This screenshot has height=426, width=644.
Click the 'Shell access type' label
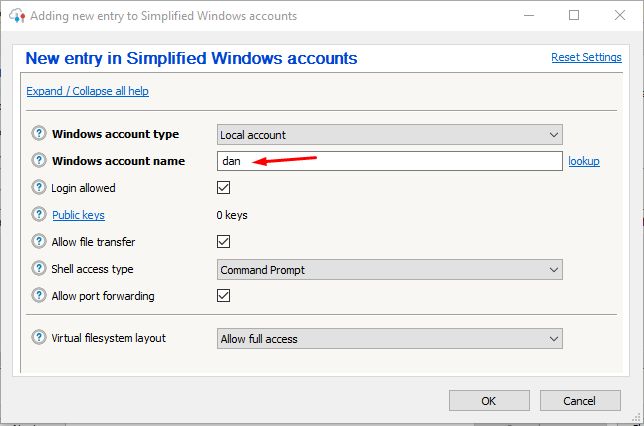pos(92,269)
